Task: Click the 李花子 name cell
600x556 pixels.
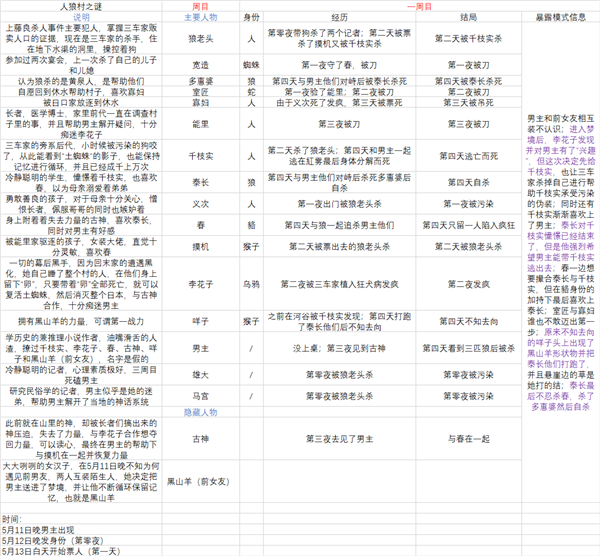Action: click(201, 285)
